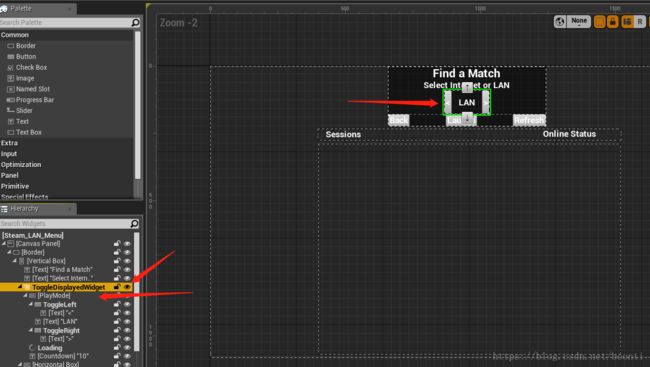Select the Image widget in the Palette

click(25, 78)
